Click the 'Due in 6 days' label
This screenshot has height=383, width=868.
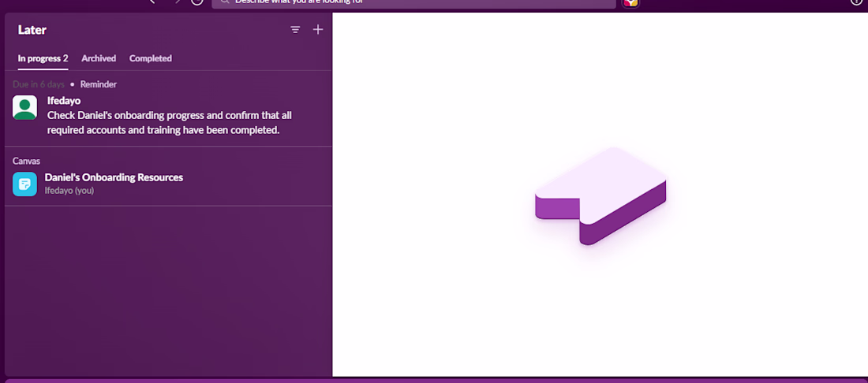39,84
